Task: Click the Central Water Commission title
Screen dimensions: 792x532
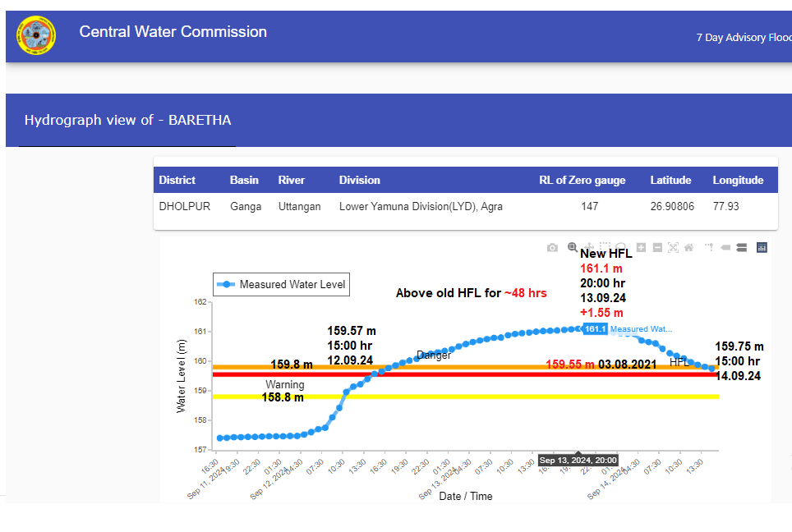Action: click(x=173, y=32)
